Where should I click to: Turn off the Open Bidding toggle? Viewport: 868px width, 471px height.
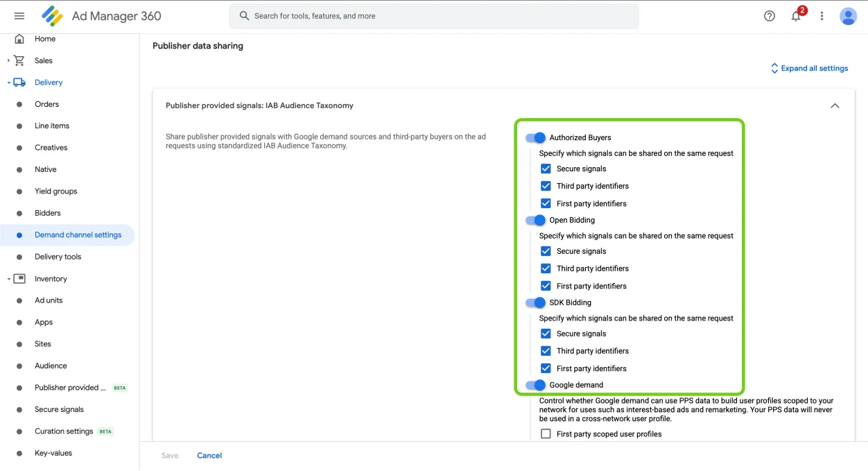pos(535,221)
